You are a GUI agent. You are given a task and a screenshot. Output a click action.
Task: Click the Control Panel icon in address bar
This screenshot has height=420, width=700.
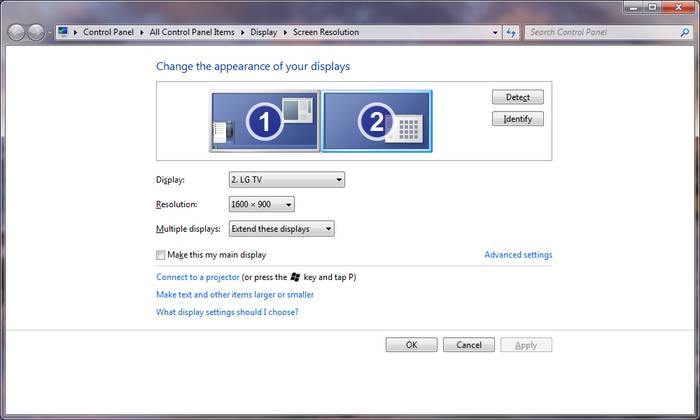[63, 32]
